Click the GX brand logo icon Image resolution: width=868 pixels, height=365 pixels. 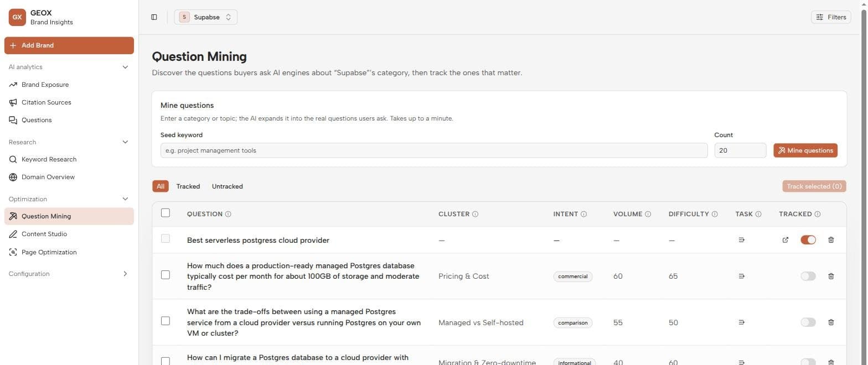coord(17,17)
